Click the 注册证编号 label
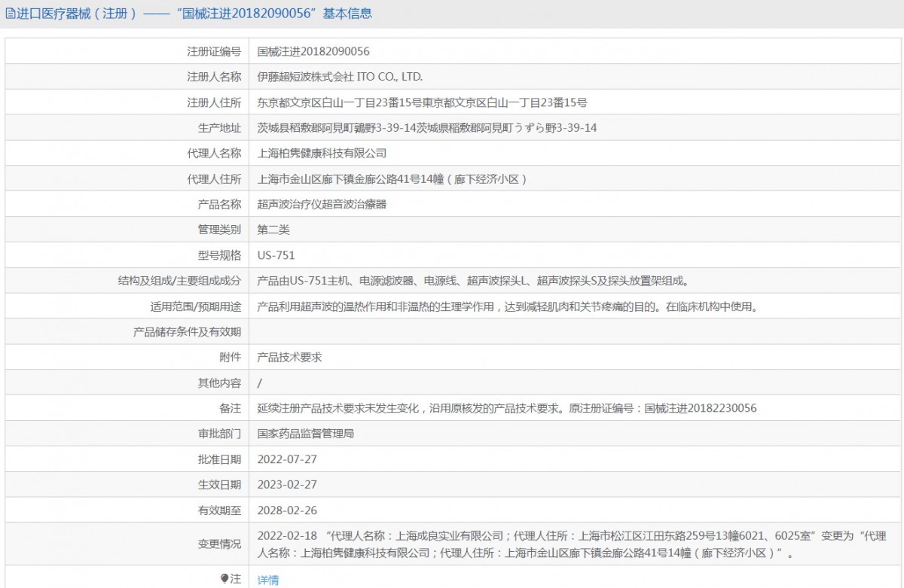The height and width of the screenshot is (588, 904). [214, 51]
